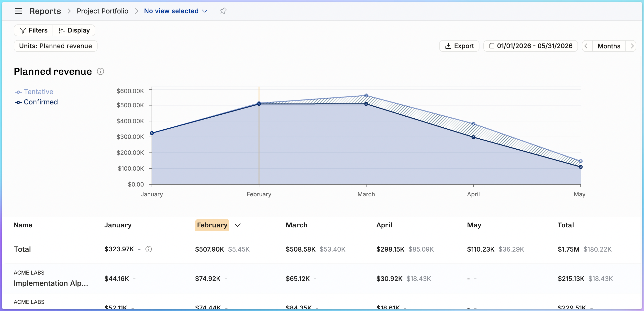This screenshot has height=311, width=644.
Task: Open the date range picker 01/01/2026 - 05/31/2026
Action: point(531,46)
